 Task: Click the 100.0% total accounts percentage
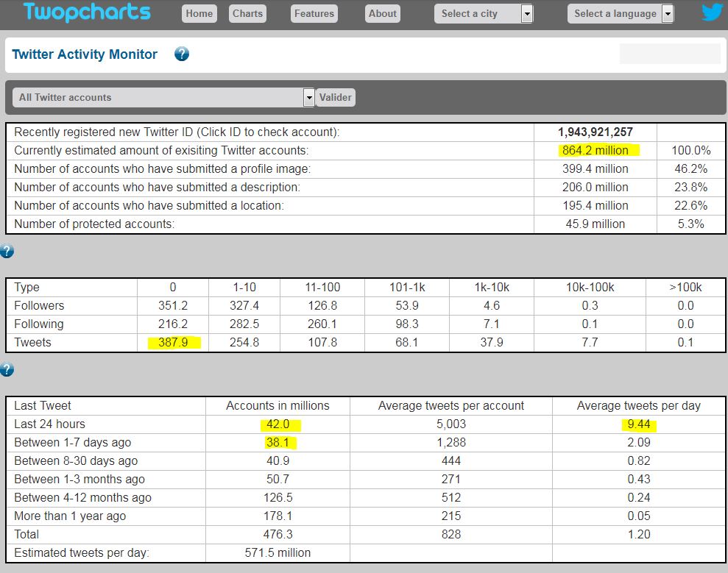pos(691,150)
